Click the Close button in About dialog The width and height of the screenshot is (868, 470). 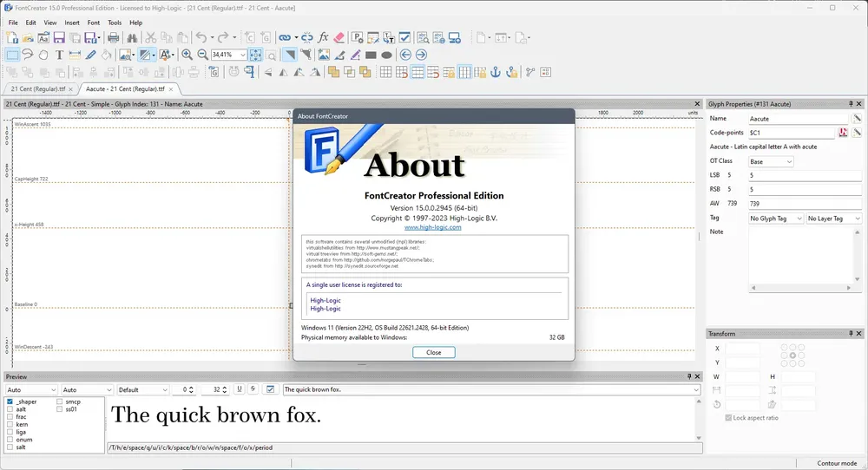click(x=434, y=352)
